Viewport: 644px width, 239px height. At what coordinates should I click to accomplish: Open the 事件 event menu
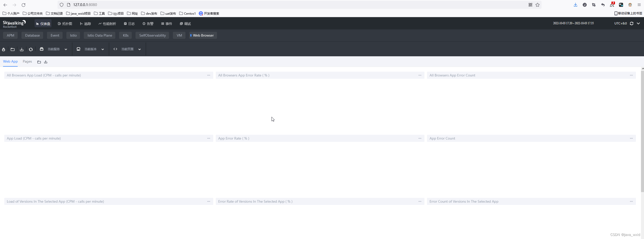coord(167,24)
